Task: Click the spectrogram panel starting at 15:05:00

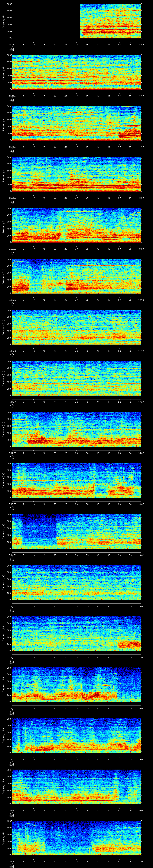Action: [x=77, y=72]
